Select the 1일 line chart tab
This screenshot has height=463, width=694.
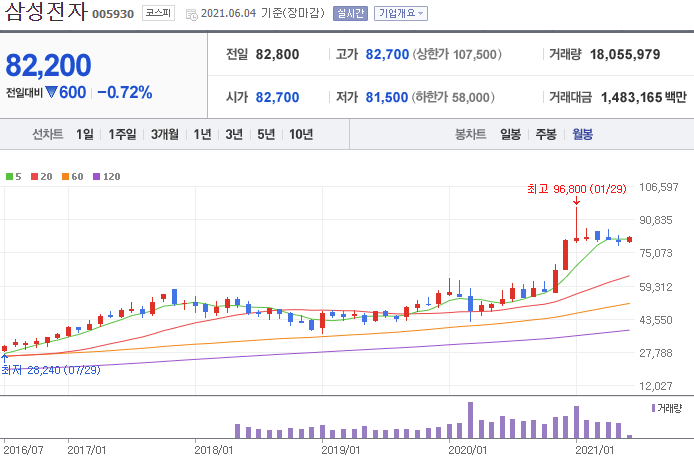(85, 134)
